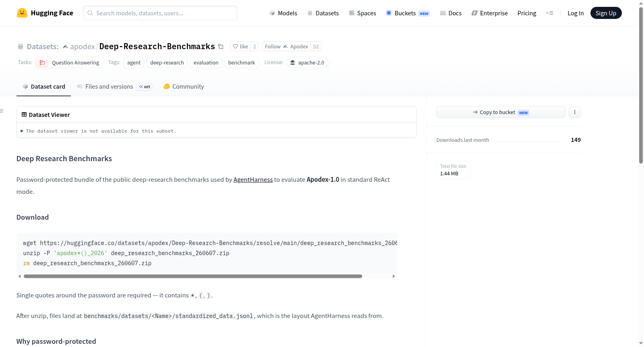
Task: Open the Spaces nav item
Action: [362, 13]
